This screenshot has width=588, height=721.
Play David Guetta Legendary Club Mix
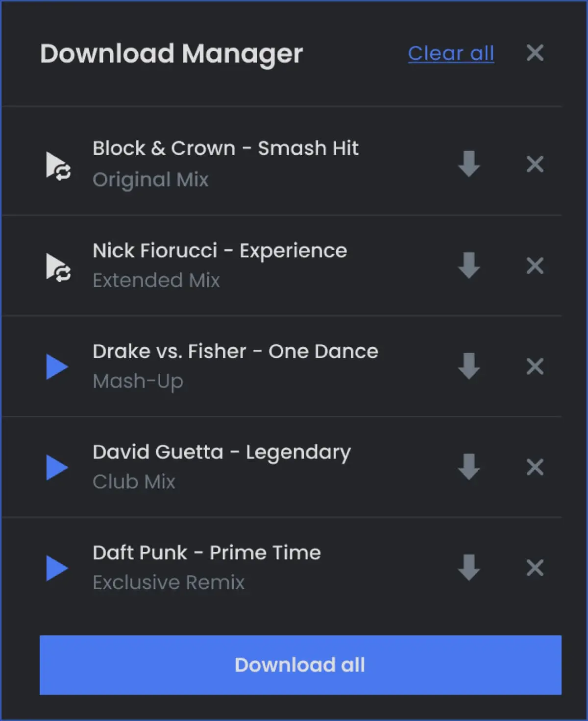pyautogui.click(x=57, y=467)
